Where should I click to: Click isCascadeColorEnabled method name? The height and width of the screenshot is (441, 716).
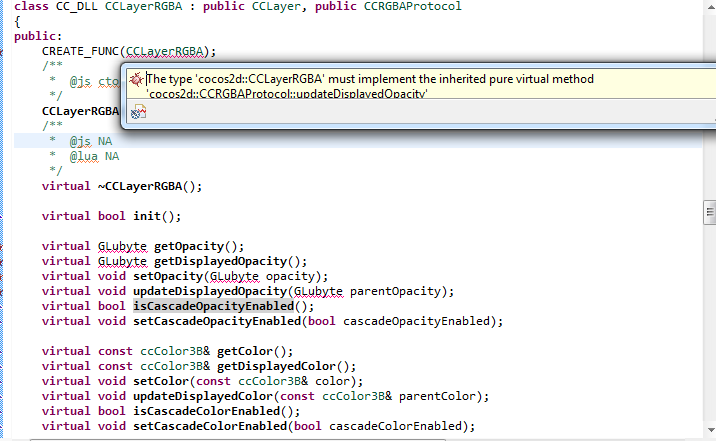207,411
